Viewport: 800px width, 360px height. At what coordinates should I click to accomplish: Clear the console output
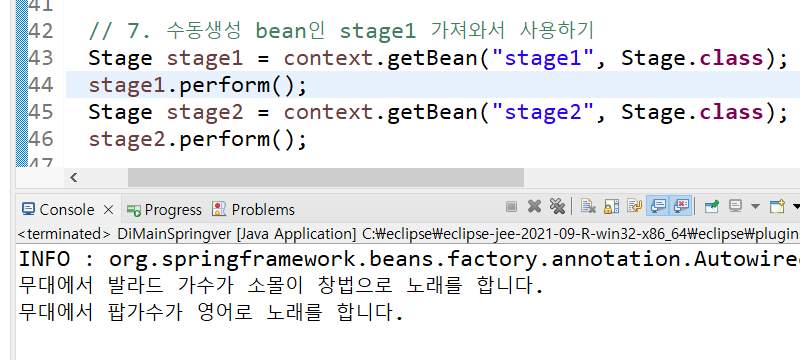point(588,207)
